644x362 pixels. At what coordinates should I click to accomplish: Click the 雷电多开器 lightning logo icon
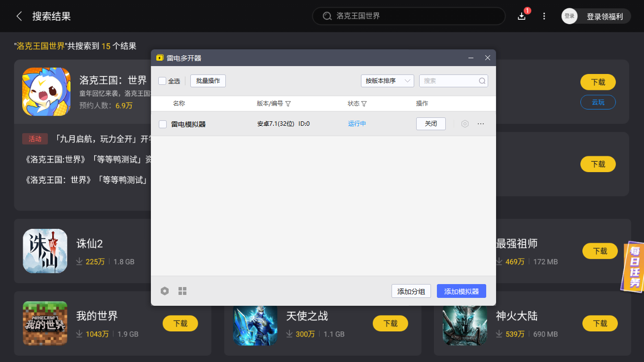160,58
